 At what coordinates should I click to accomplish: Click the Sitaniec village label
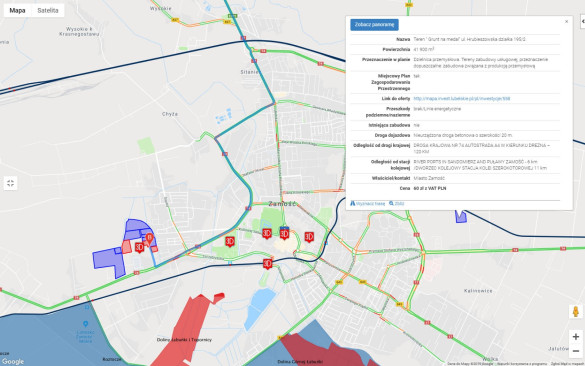[x=250, y=72]
